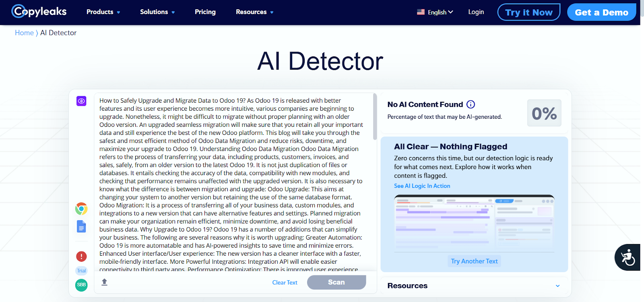Screen dimensions: 644x302
Task: Open the Solutions dropdown menu
Action: 157,12
